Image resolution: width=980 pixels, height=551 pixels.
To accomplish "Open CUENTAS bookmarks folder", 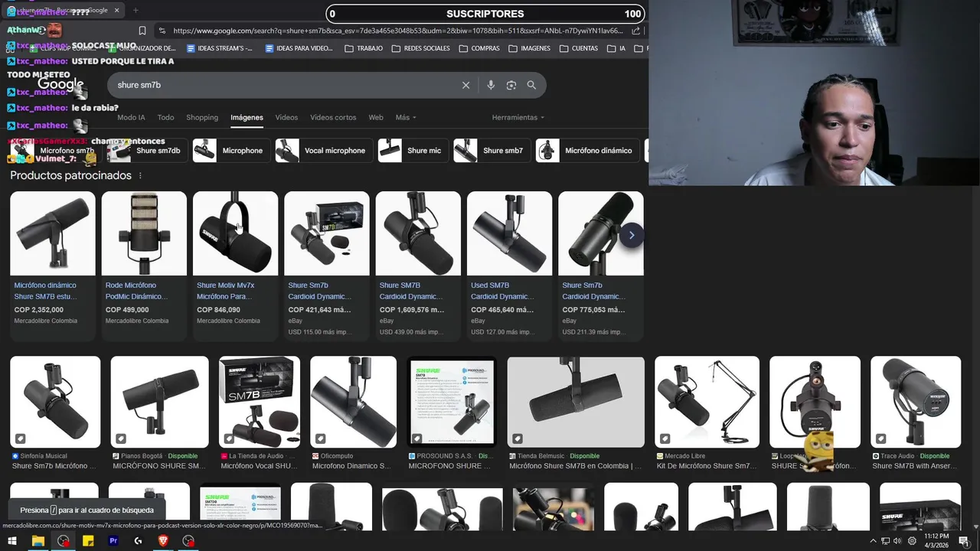I will [579, 48].
